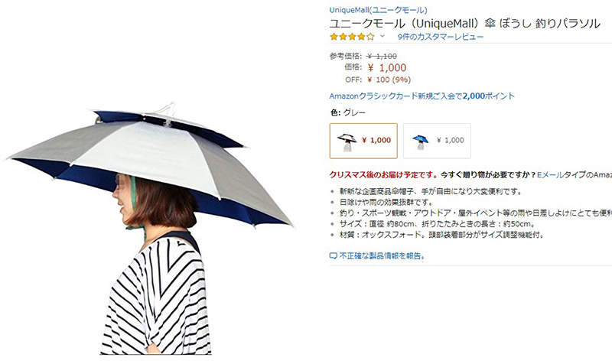Click 不正確な製品情報を報告 link
612x364 pixels.
pyautogui.click(x=382, y=256)
